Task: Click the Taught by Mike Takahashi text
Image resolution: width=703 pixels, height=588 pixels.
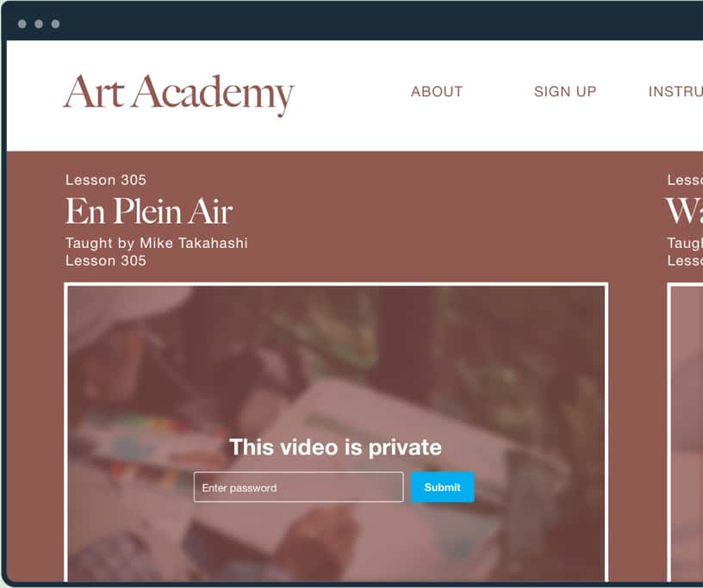Action: pyautogui.click(x=156, y=243)
